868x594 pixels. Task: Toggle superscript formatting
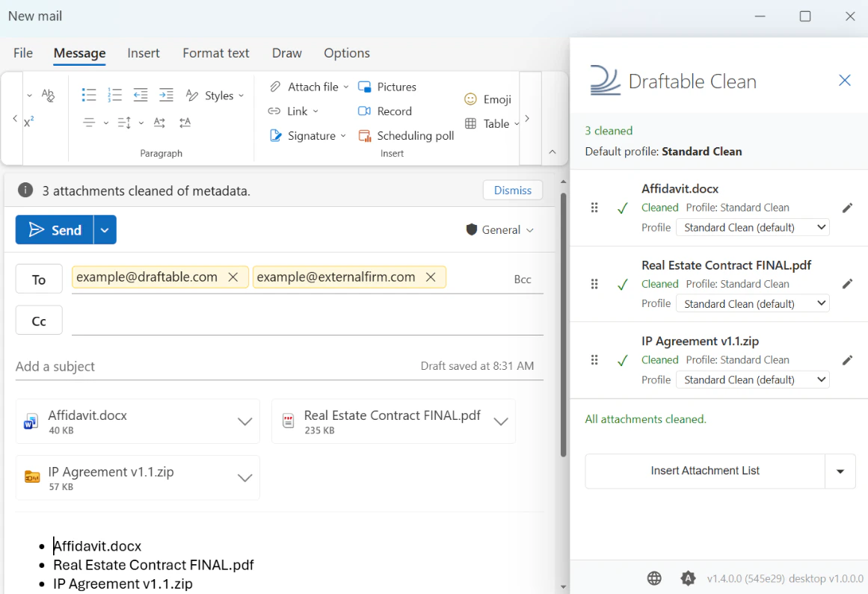point(29,122)
